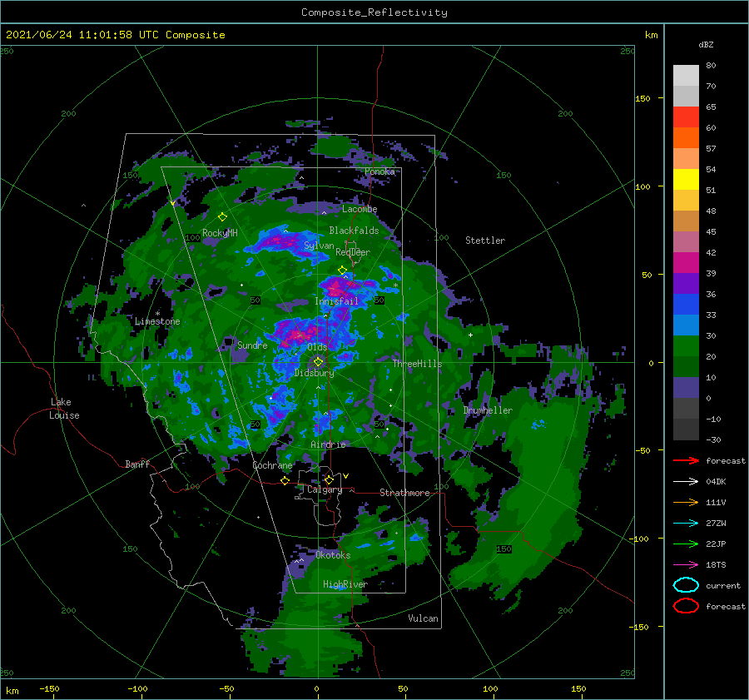Viewport: 749px width, 700px height.
Task: Click the white 04DK arrow in legend
Action: click(x=686, y=481)
